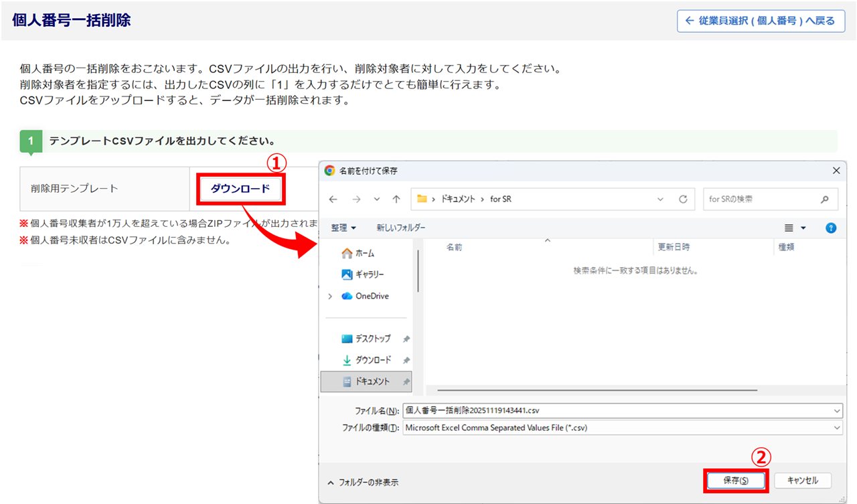Click the back arrow in save dialog

tap(333, 199)
